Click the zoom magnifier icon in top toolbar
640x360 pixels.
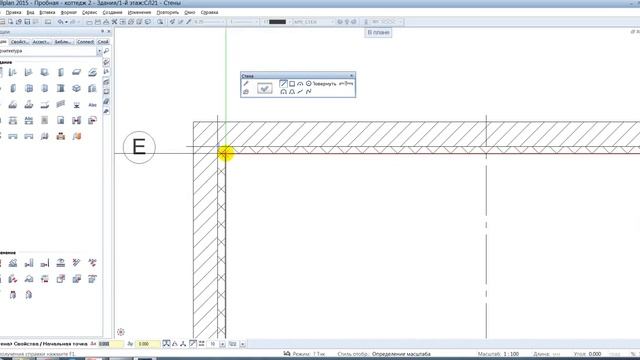click(160, 22)
